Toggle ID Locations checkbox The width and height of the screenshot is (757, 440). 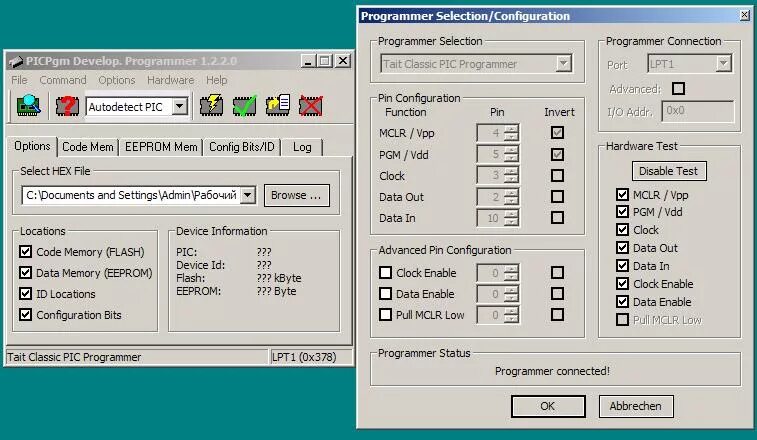tap(26, 294)
